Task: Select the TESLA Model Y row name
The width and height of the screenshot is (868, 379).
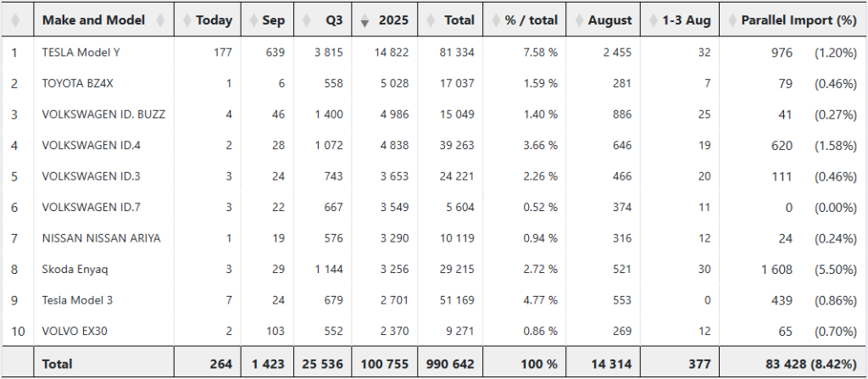Action: [81, 53]
